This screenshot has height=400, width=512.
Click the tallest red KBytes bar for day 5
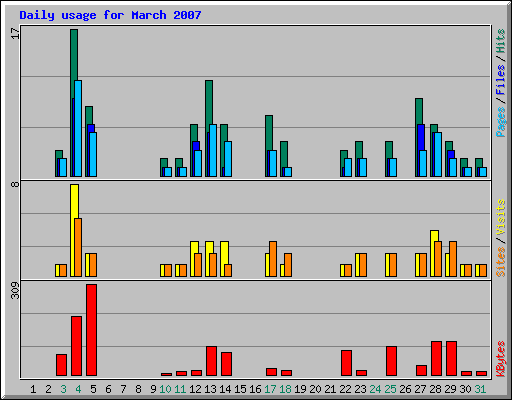[92, 330]
